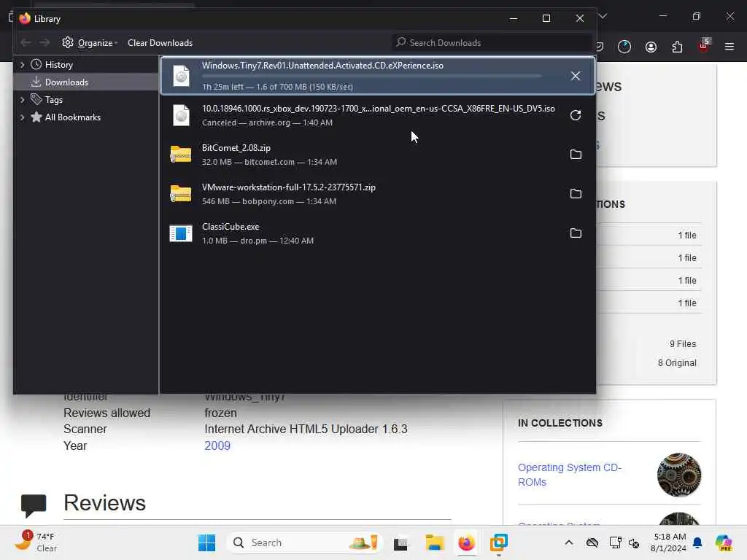747x560 pixels.
Task: Show VMware-workstation zip in folder
Action: (576, 194)
